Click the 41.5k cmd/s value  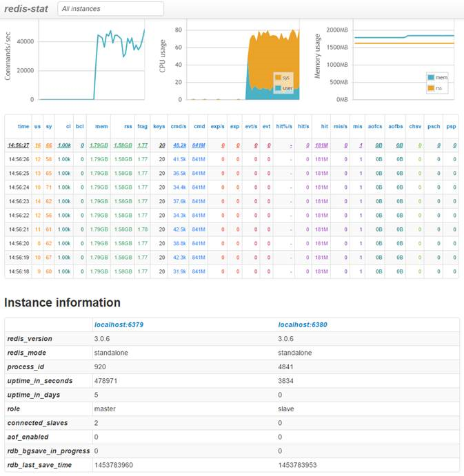point(179,159)
